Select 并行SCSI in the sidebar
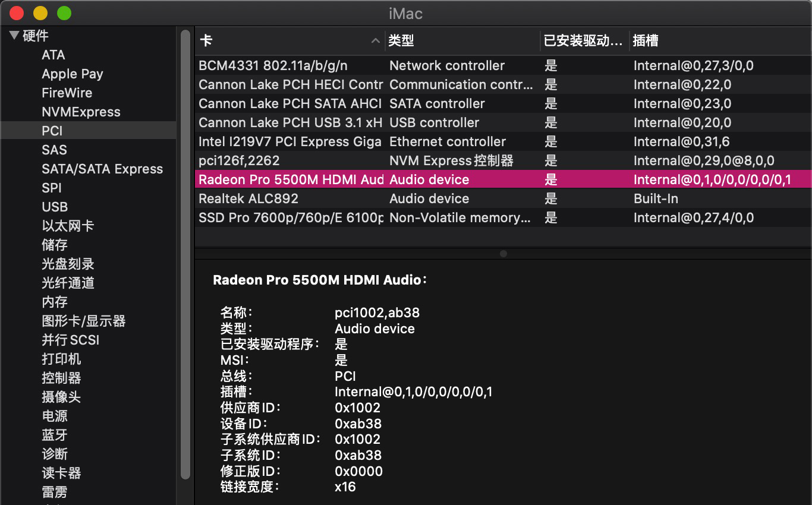 tap(71, 340)
